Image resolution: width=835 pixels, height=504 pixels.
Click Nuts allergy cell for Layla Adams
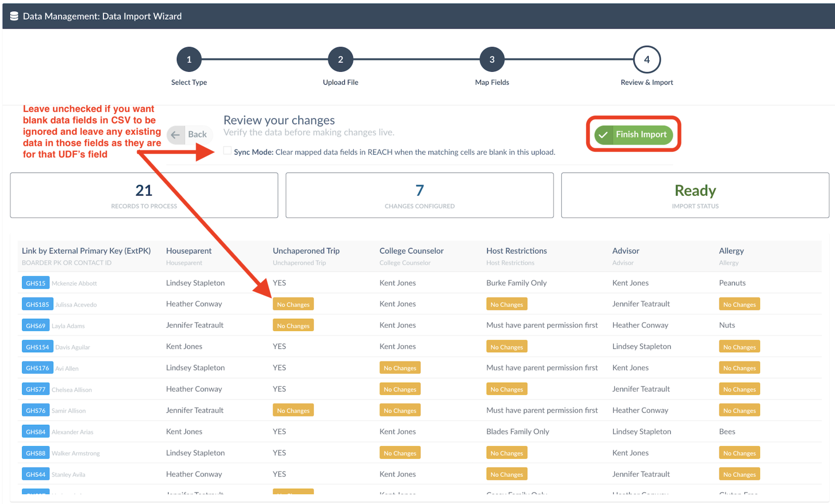[727, 325]
